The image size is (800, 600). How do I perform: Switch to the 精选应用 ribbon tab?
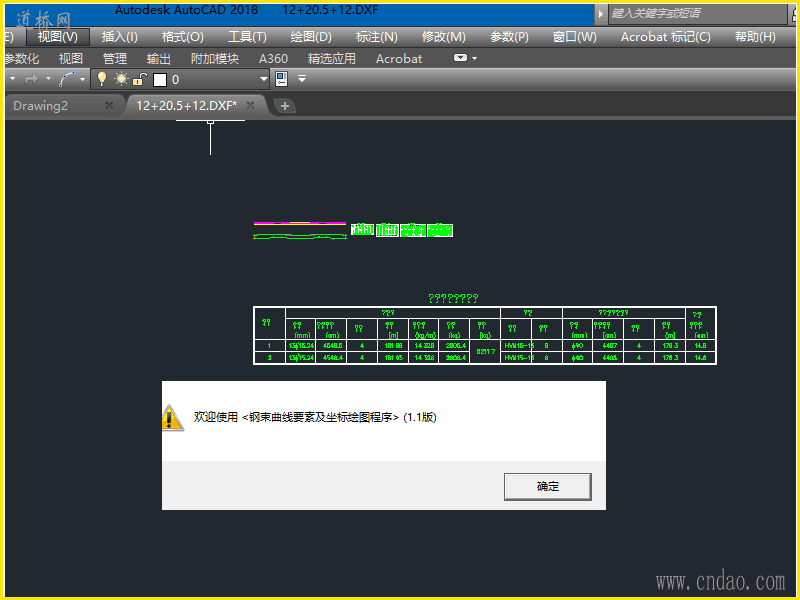332,59
